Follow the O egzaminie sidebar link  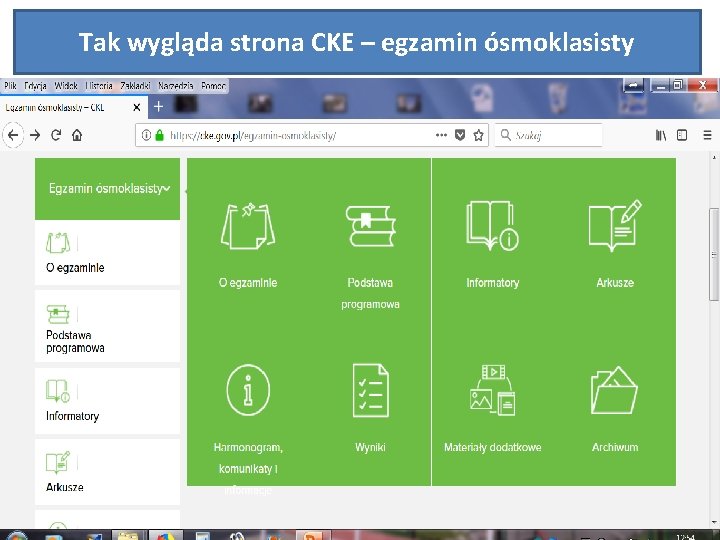[75, 267]
